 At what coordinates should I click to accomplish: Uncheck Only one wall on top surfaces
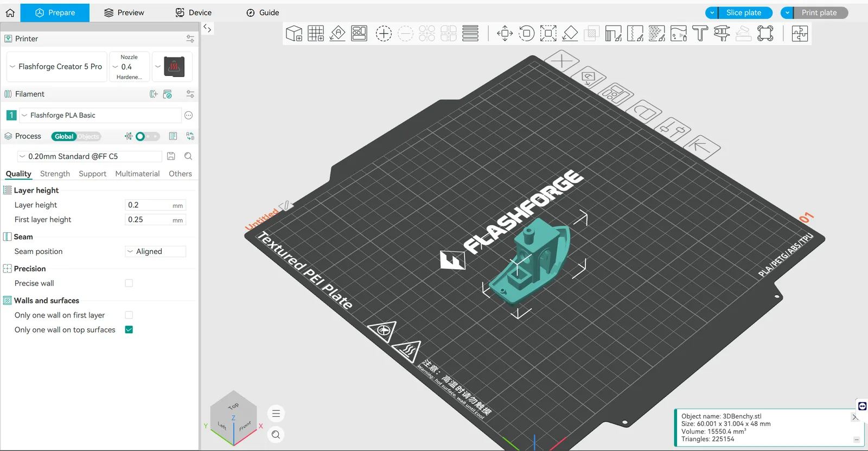pyautogui.click(x=129, y=330)
